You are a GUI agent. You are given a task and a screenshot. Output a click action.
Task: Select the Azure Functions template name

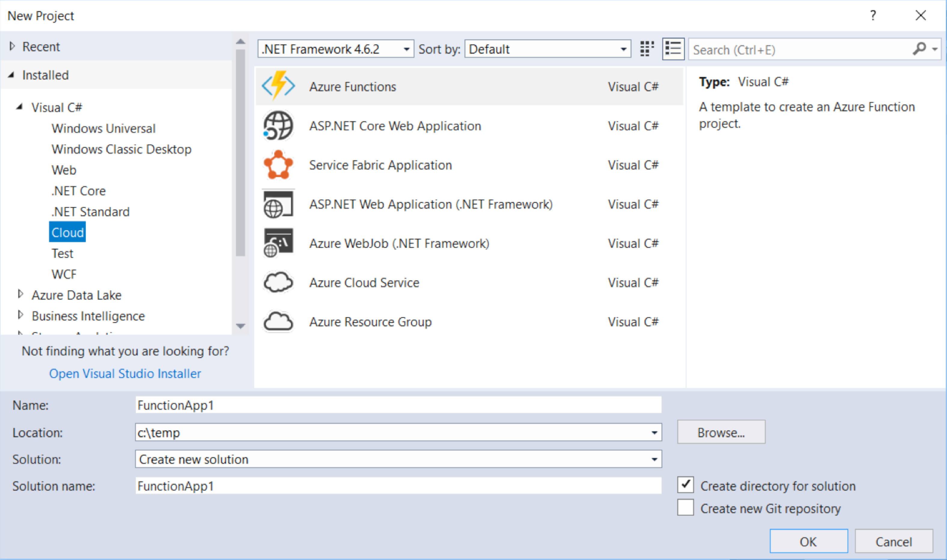click(353, 86)
